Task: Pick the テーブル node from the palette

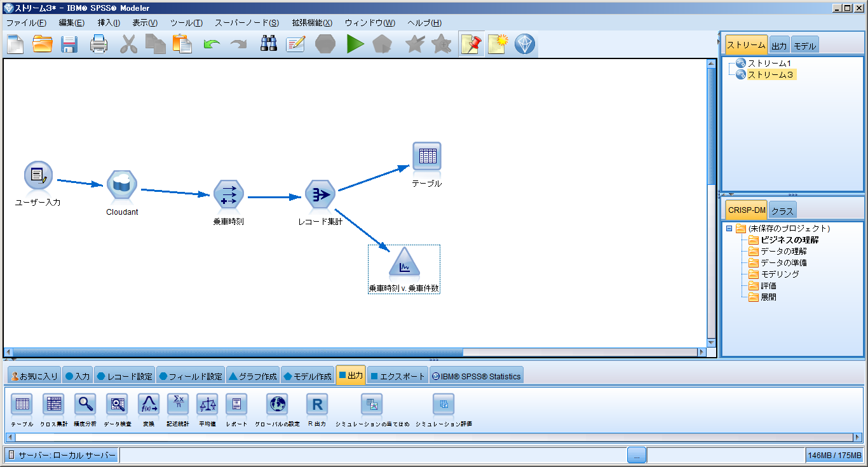Action: point(22,404)
